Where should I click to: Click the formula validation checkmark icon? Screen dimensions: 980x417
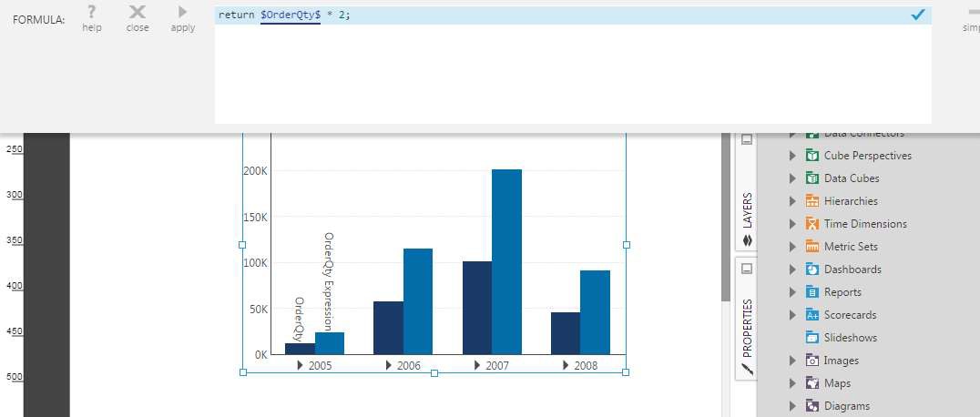tap(918, 15)
